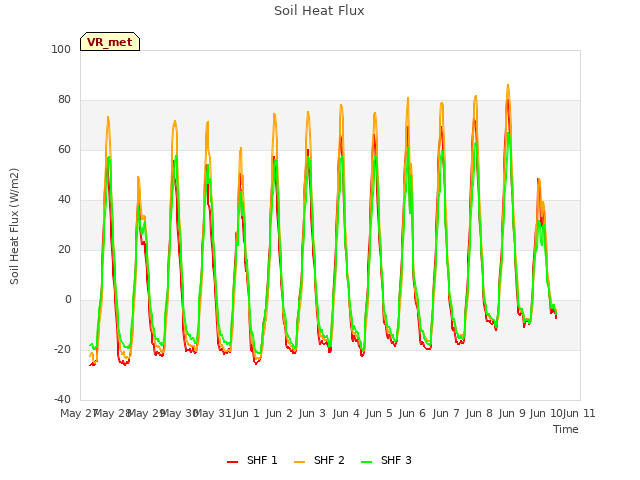Click the 0 y-axis label
The image size is (640, 480).
(x=68, y=300)
